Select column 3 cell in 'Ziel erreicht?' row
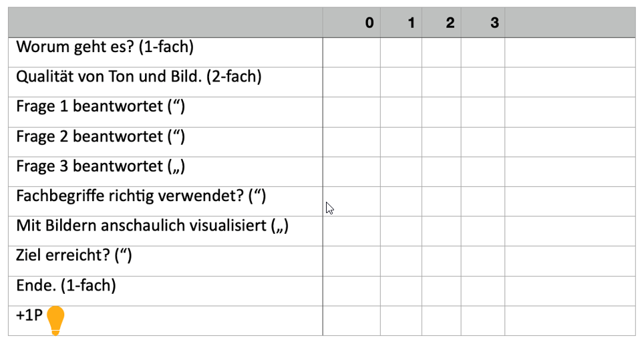The width and height of the screenshot is (644, 340). pyautogui.click(x=482, y=261)
